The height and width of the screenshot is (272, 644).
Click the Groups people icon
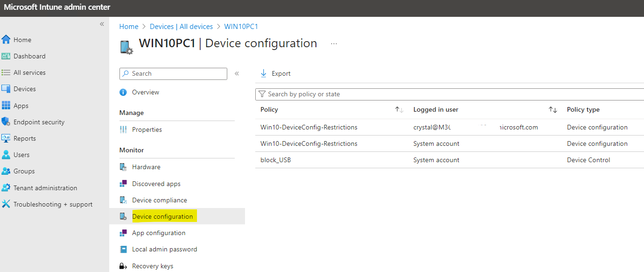6,171
